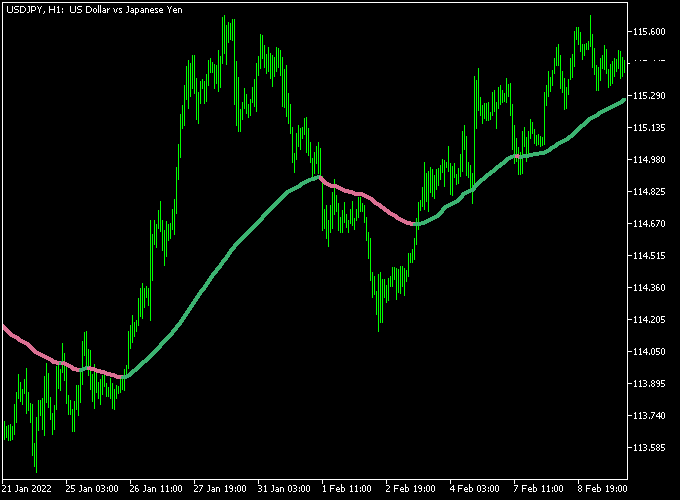Image resolution: width=680 pixels, height=500 pixels.
Task: Select the 25 Jan 03:00 time label
Action: [91, 490]
